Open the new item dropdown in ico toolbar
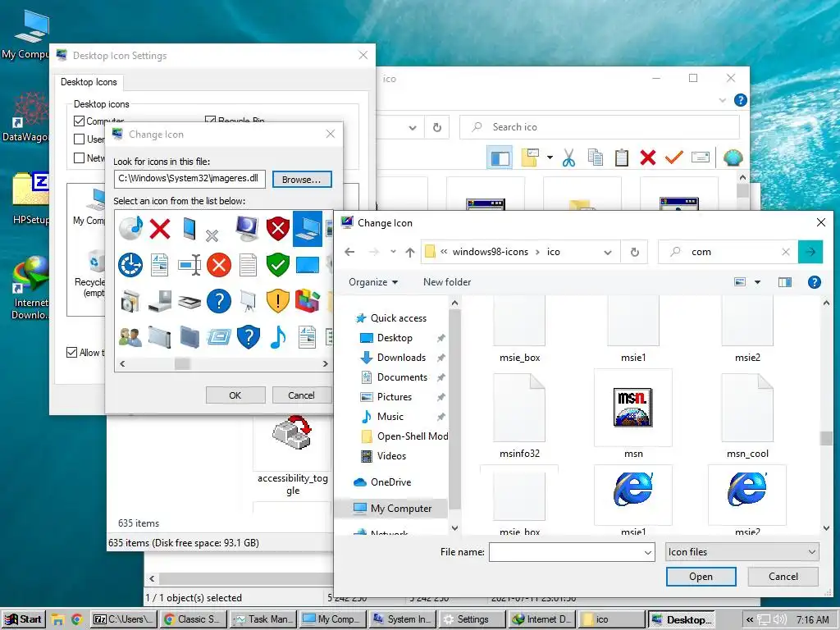This screenshot has height=630, width=840. [550, 157]
